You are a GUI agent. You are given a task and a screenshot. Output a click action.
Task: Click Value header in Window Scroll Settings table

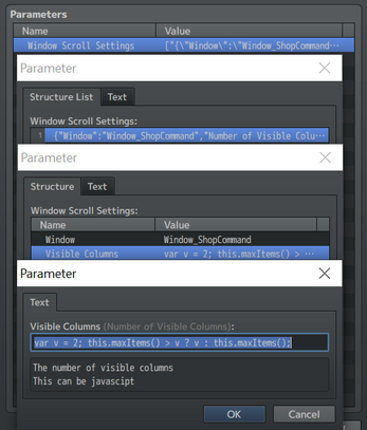pos(236,225)
